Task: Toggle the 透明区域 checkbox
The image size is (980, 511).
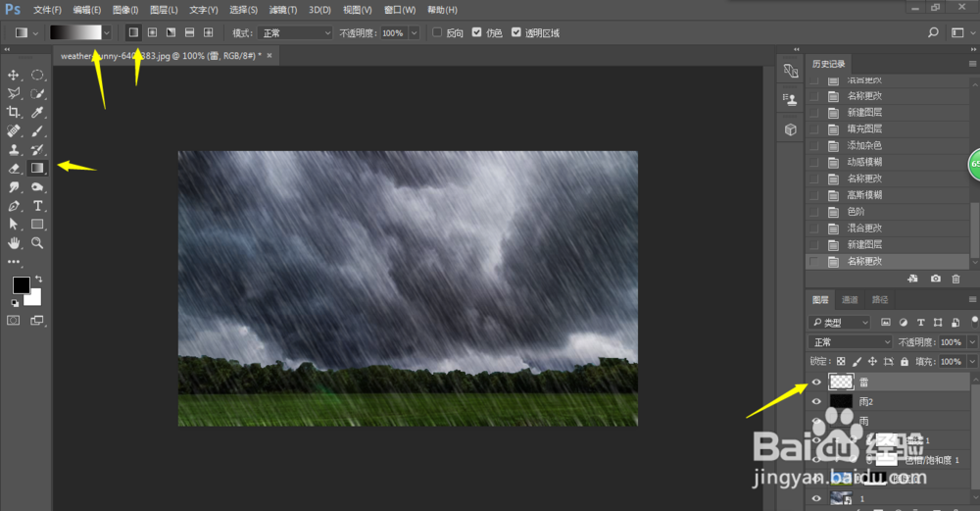Action: click(x=516, y=32)
